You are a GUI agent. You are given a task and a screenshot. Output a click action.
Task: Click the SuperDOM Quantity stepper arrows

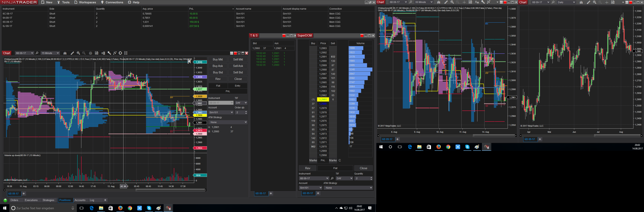(371, 178)
